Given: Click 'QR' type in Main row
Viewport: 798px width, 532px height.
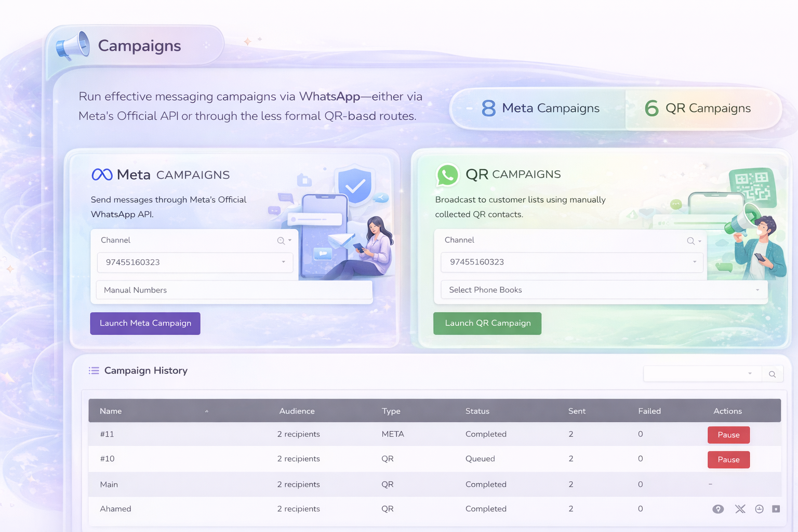Looking at the screenshot, I should 388,484.
